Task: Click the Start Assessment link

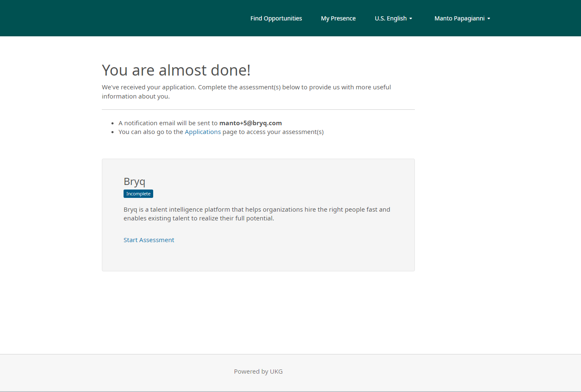Action: [x=149, y=240]
